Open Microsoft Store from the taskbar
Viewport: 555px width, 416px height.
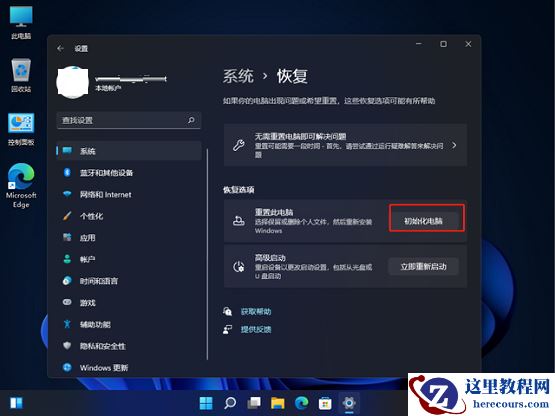[325, 403]
